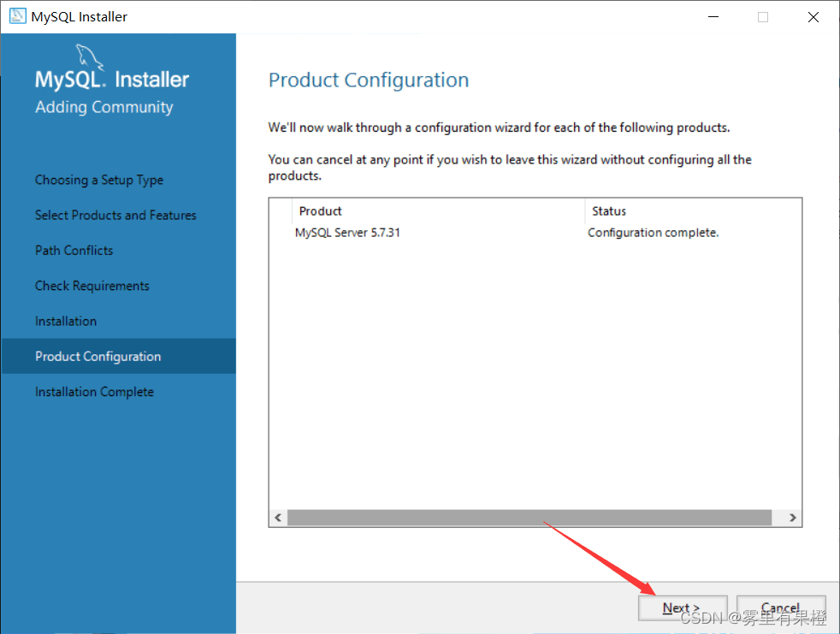This screenshot has height=634, width=840.
Task: Click the highlighted Product Configuration step
Action: 98,357
